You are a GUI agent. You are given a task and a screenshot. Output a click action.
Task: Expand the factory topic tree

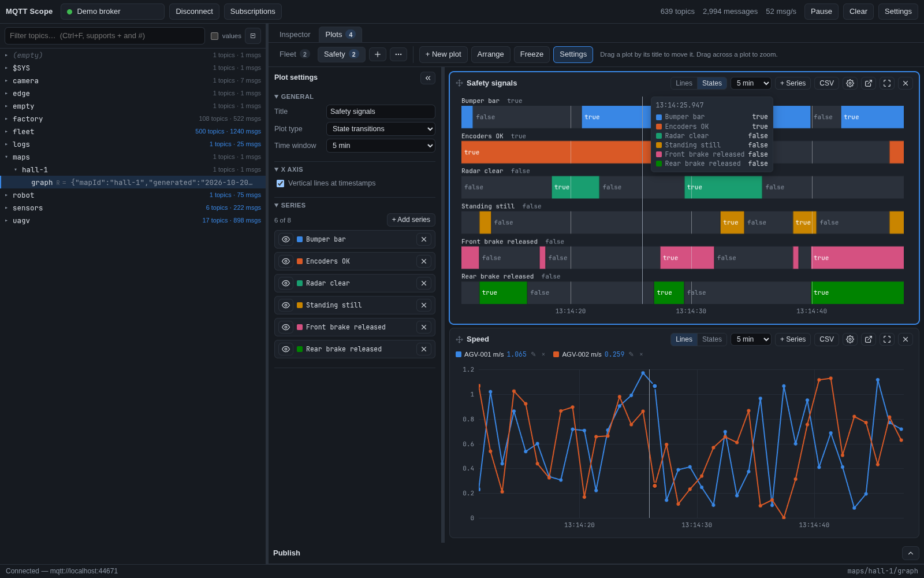pyautogui.click(x=6, y=118)
